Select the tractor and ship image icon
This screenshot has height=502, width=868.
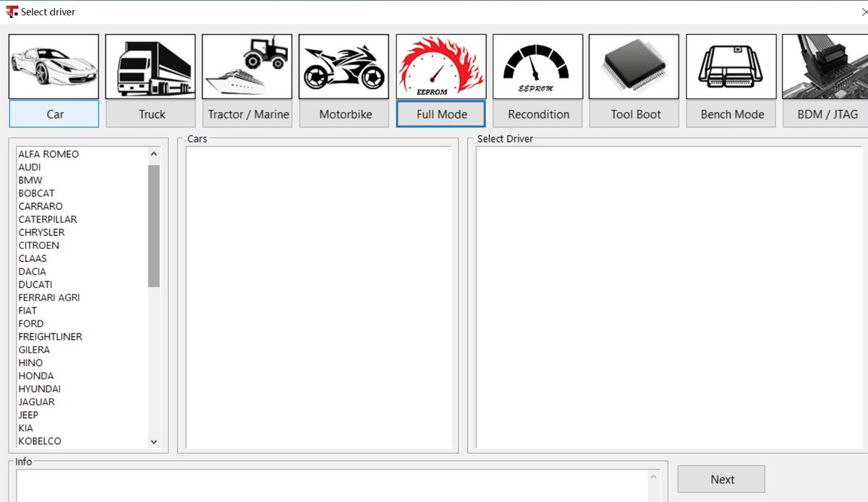coord(247,67)
